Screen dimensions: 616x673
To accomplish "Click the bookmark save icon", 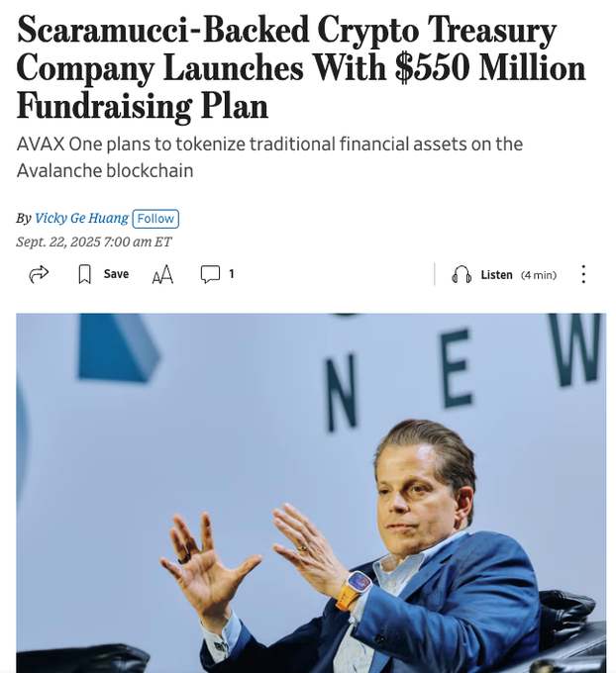I will (x=84, y=274).
